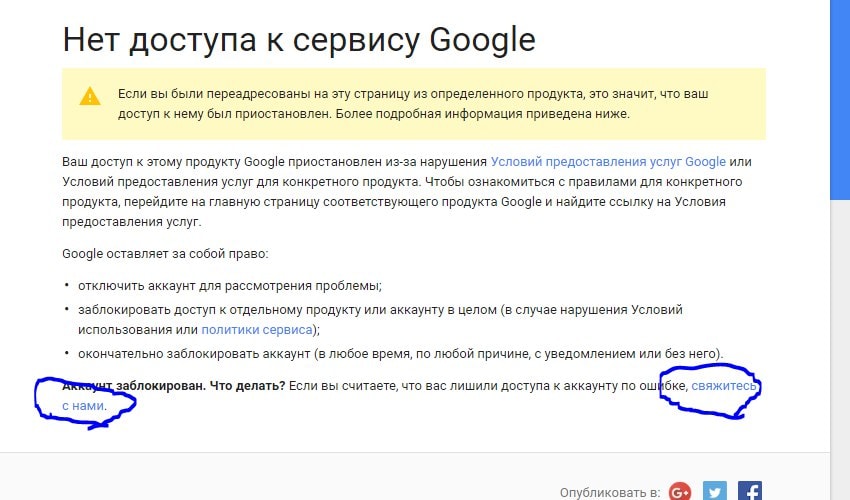Image resolution: width=850 pixels, height=500 pixels.
Task: Click the blue vertical scrollbar thumb
Action: 840,100
